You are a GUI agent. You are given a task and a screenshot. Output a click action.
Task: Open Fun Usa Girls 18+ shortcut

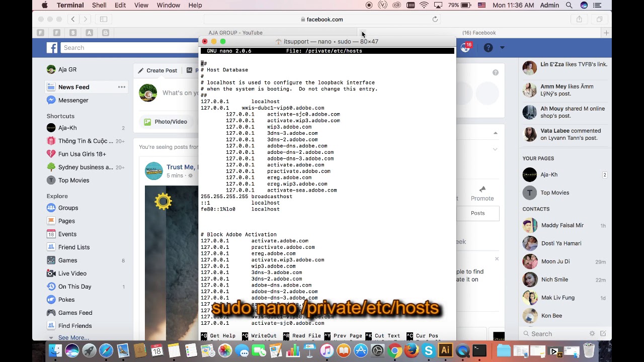(82, 154)
